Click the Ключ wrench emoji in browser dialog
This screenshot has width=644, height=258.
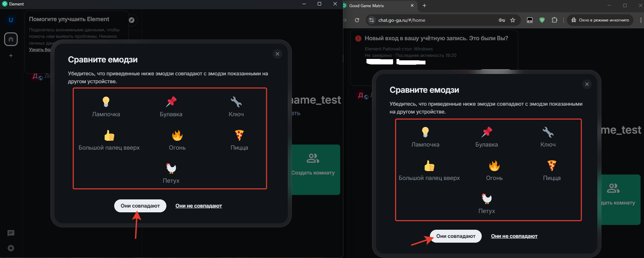[x=548, y=132]
